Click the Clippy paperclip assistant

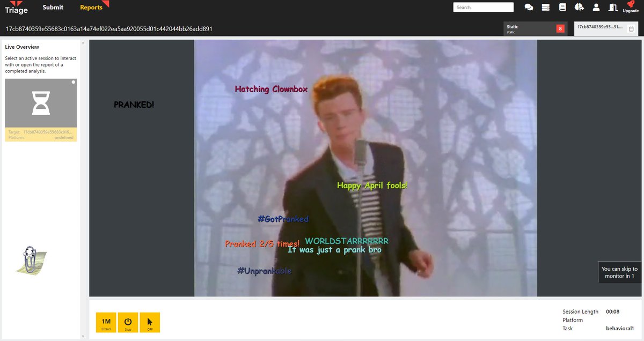[32, 261]
